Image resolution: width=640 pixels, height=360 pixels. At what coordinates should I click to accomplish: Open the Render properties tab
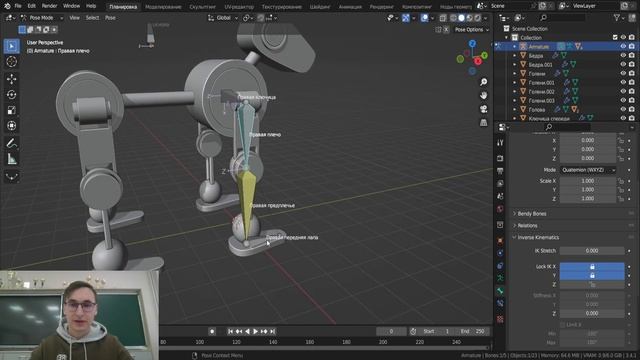click(500, 158)
